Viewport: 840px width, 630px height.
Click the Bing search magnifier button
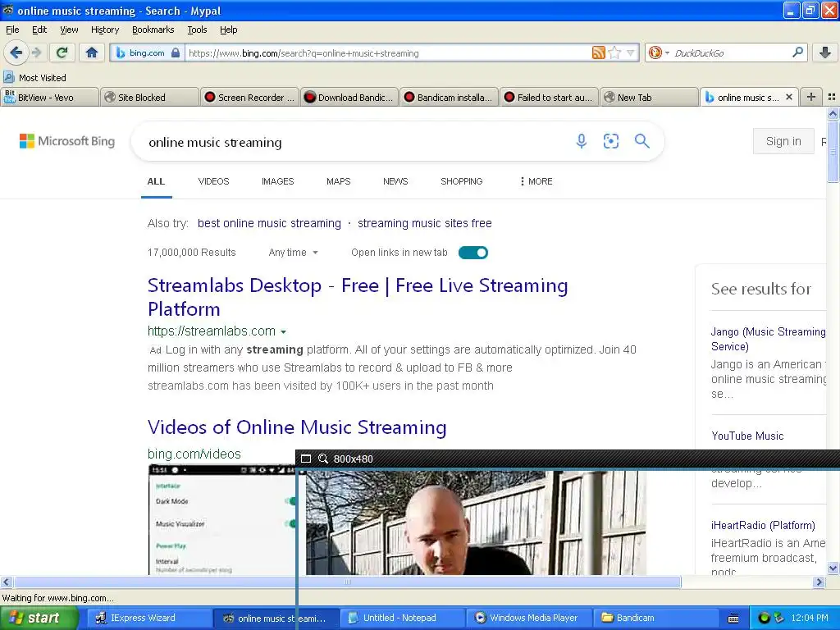(641, 141)
